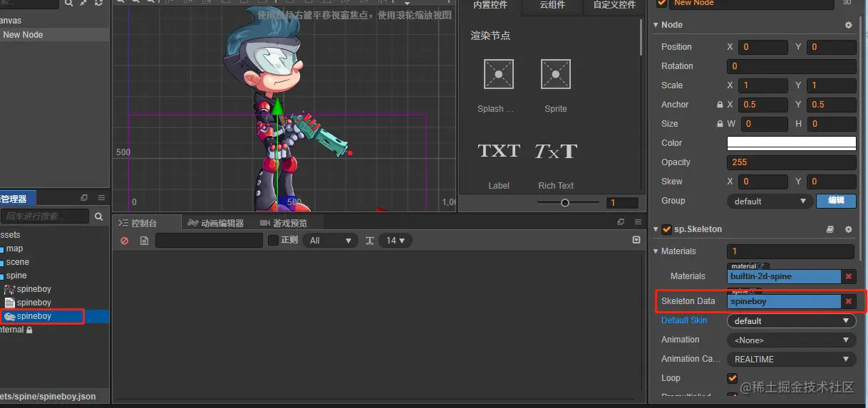The width and height of the screenshot is (868, 408).
Task: Pop out the console panel
Action: point(621,222)
